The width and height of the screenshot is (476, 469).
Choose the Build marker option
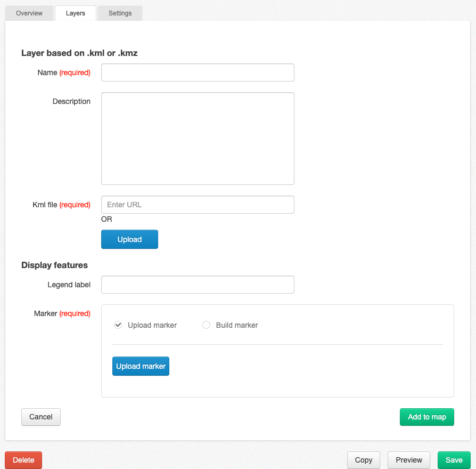pos(206,325)
